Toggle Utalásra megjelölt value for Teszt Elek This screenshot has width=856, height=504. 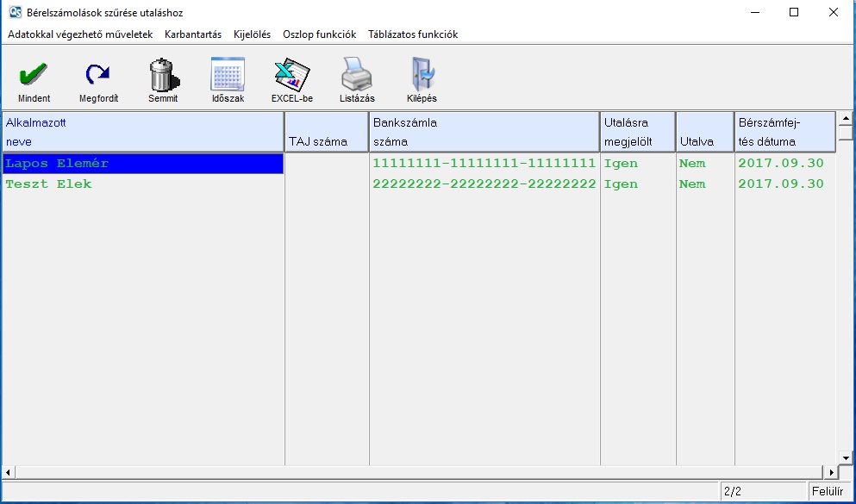pyautogui.click(x=637, y=184)
